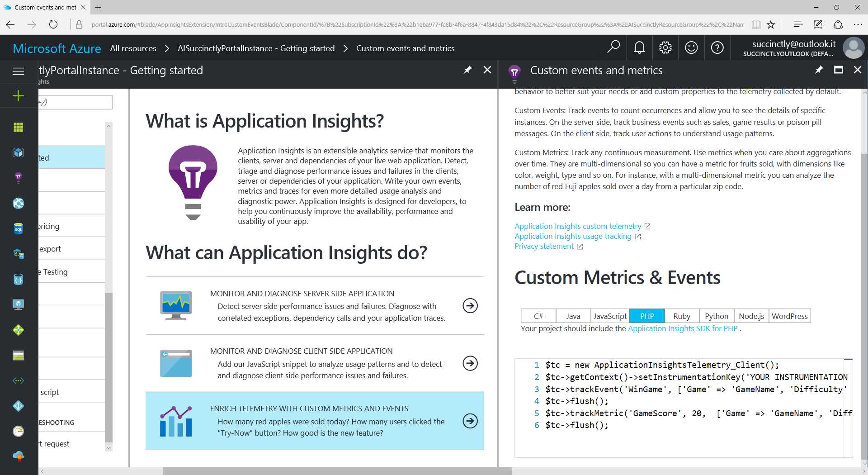The image size is (868, 475).
Task: Maximize the Custom events and metrics blade
Action: pos(839,70)
